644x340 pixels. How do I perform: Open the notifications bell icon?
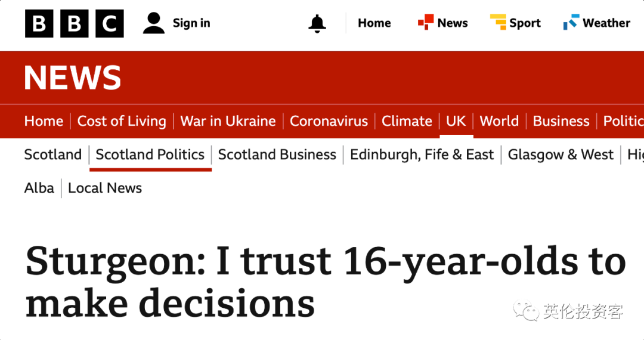click(x=317, y=23)
